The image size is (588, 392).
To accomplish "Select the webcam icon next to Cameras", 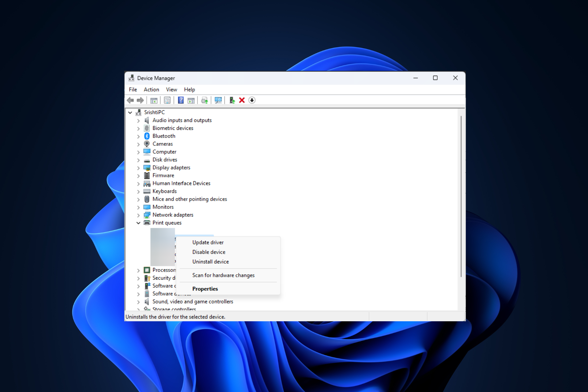I will click(147, 144).
